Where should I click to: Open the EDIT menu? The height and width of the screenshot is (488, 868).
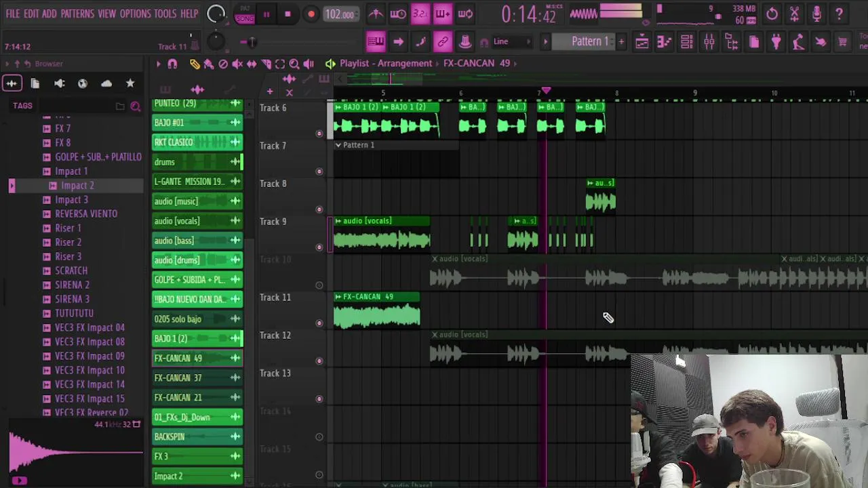(31, 14)
